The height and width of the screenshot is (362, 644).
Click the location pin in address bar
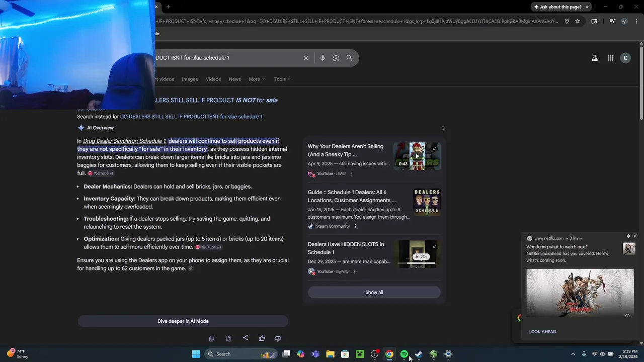pos(567,21)
